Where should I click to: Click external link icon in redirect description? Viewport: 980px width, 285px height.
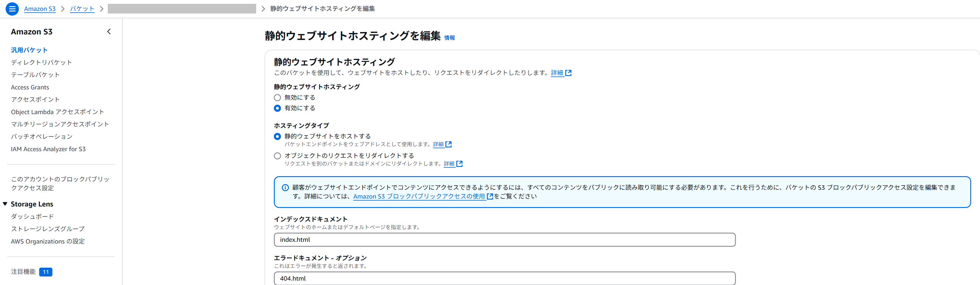click(460, 164)
